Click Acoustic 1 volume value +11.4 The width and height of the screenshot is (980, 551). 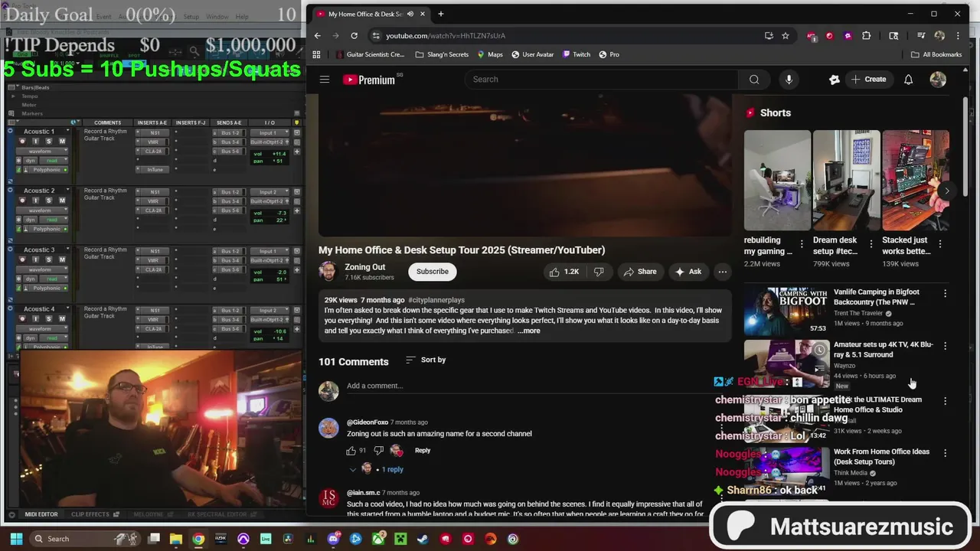(x=277, y=154)
